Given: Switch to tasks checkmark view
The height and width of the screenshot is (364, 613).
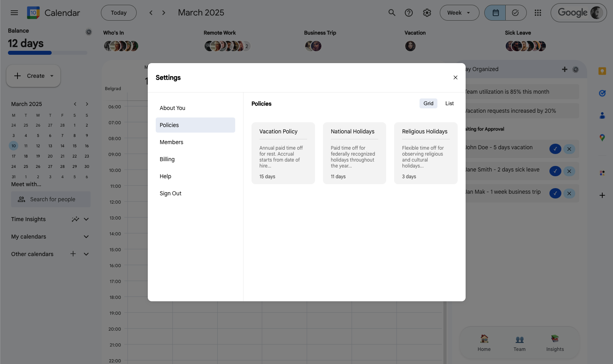Looking at the screenshot, I should (x=516, y=13).
